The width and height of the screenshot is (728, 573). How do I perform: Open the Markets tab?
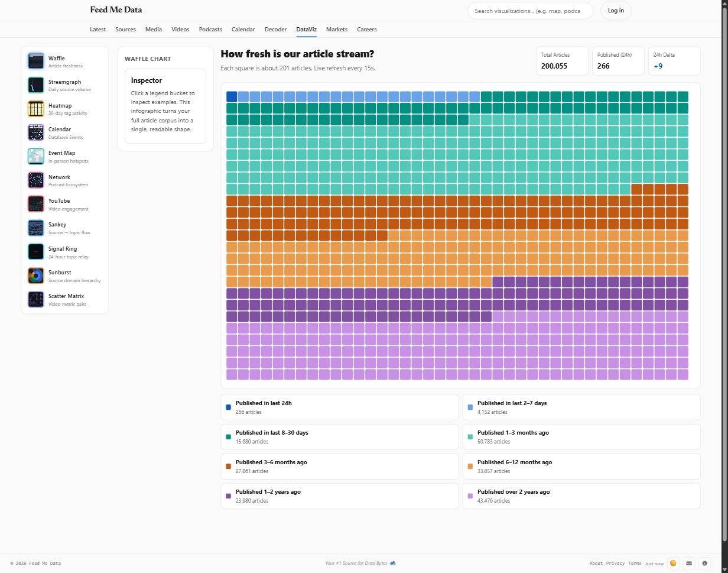coord(337,29)
